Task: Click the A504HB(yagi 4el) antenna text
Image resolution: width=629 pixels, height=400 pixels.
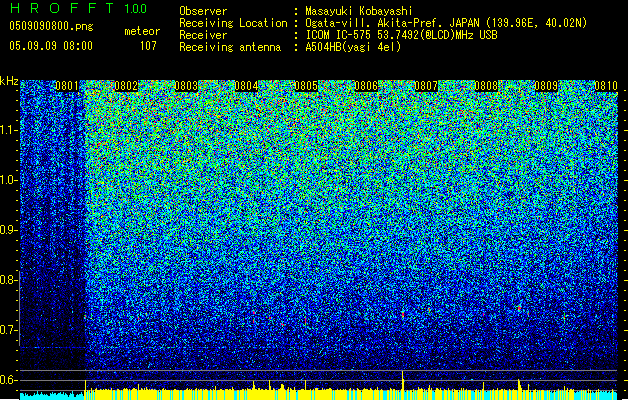Action: click(x=353, y=47)
